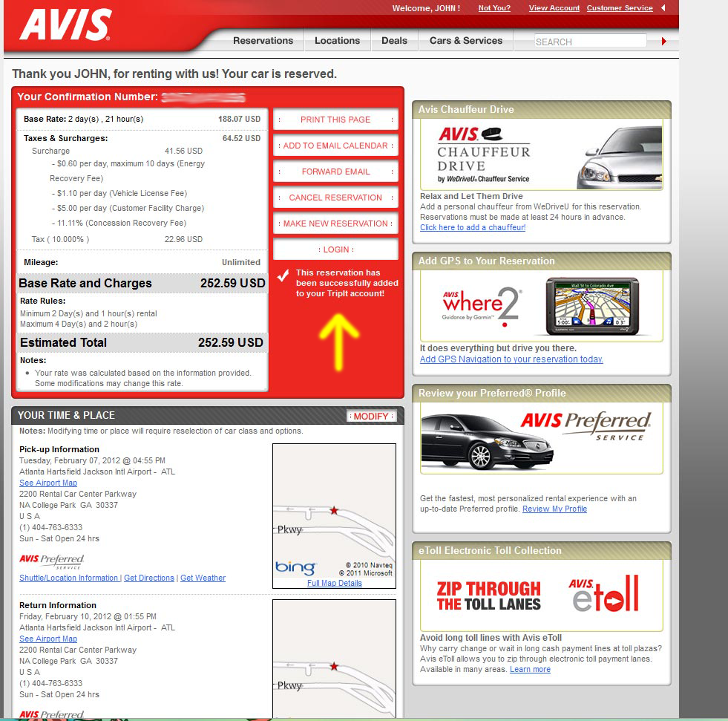Open the Deals menu
Viewport: 728px width, 721px height.
[394, 41]
